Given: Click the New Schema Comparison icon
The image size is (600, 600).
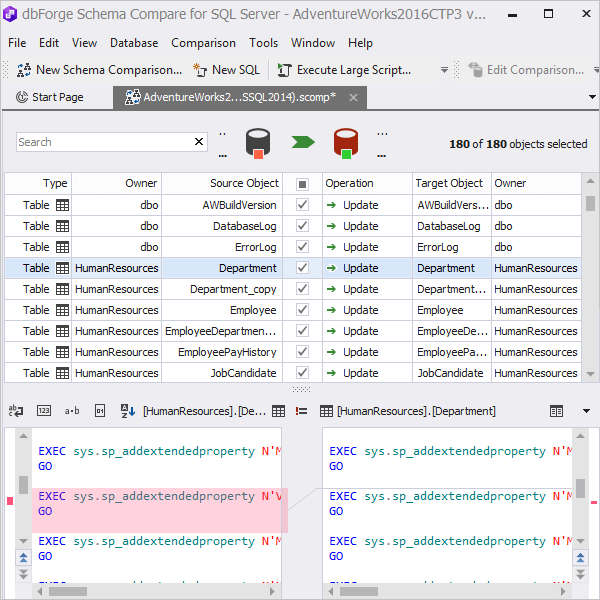Looking at the screenshot, I should pyautogui.click(x=24, y=70).
